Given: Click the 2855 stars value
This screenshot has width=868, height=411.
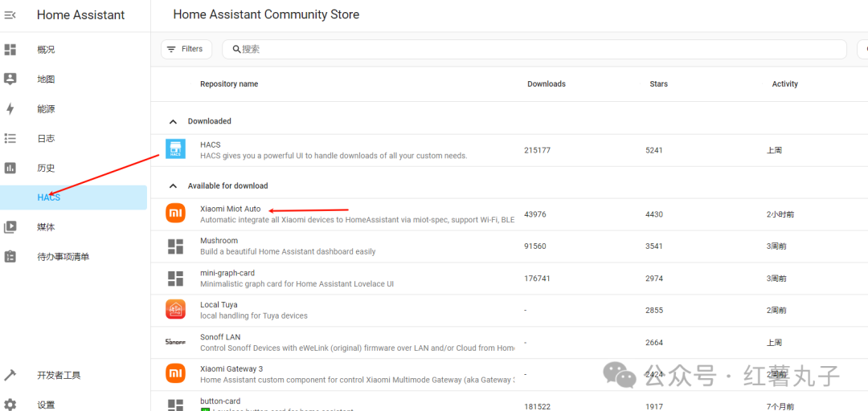Looking at the screenshot, I should coord(653,311).
